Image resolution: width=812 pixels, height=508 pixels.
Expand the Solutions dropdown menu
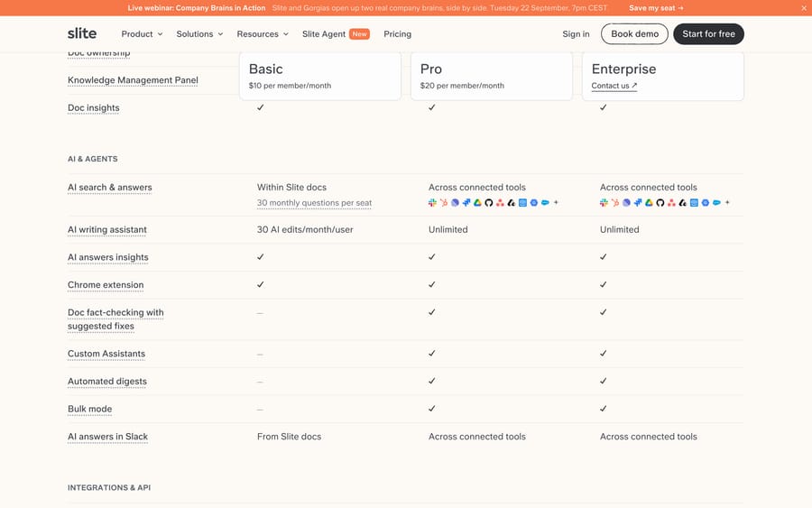pyautogui.click(x=199, y=33)
